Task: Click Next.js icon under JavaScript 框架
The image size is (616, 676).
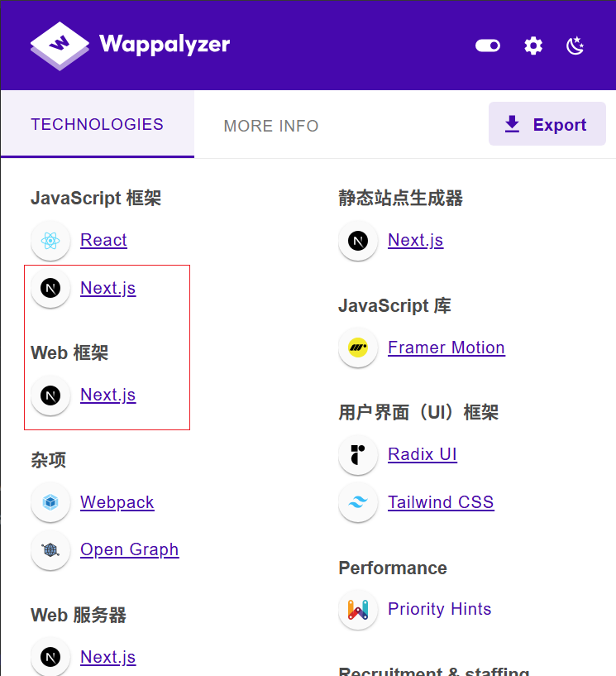Action: (50, 288)
